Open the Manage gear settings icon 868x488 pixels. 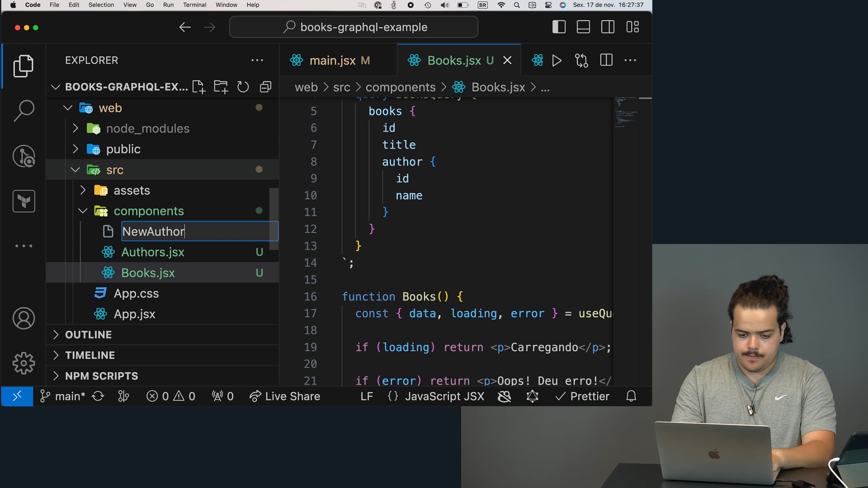coord(24,363)
